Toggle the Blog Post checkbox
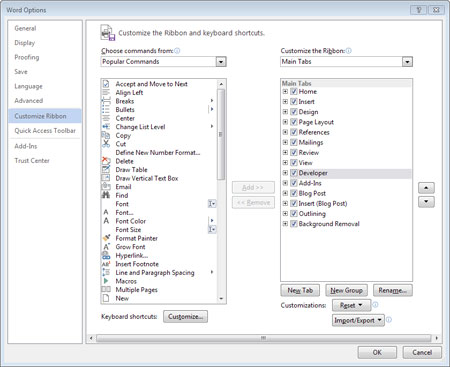The height and width of the screenshot is (367, 450). tap(294, 193)
